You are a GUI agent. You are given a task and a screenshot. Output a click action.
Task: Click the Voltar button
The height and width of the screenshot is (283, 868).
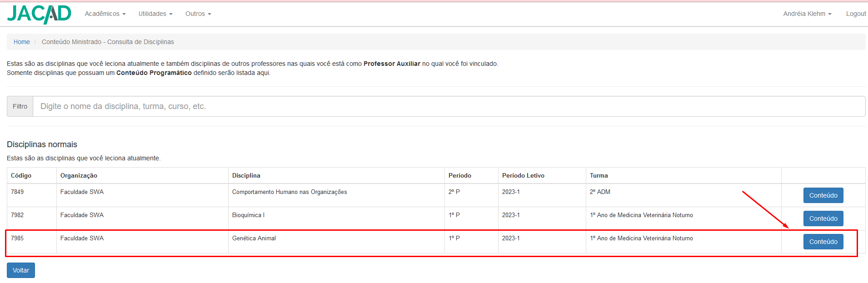(21, 270)
